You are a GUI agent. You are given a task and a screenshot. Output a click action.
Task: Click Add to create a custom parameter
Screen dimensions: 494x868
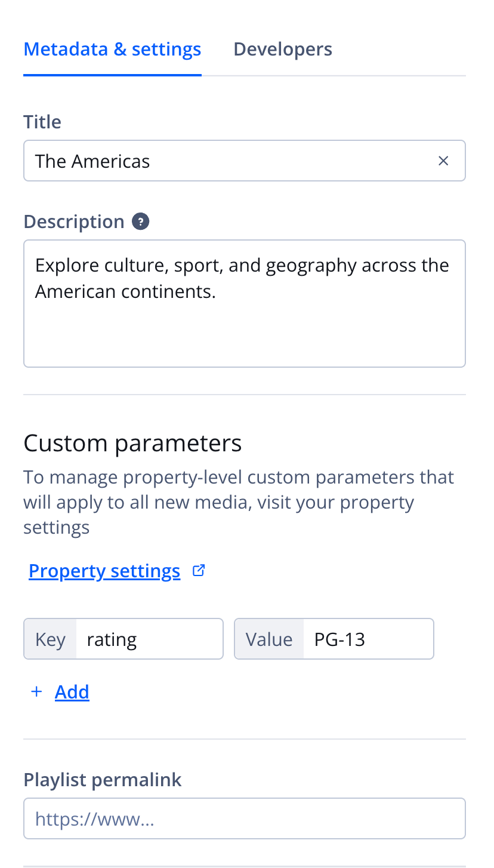(72, 692)
